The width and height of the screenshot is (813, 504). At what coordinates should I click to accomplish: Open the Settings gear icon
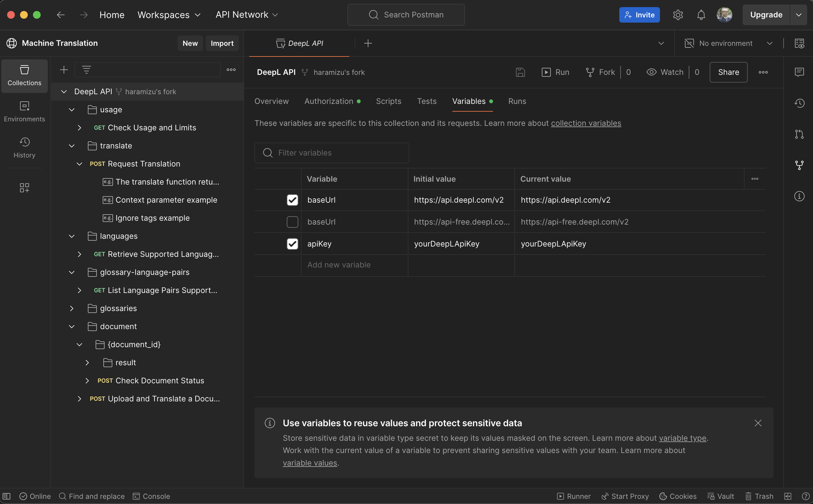[678, 15]
